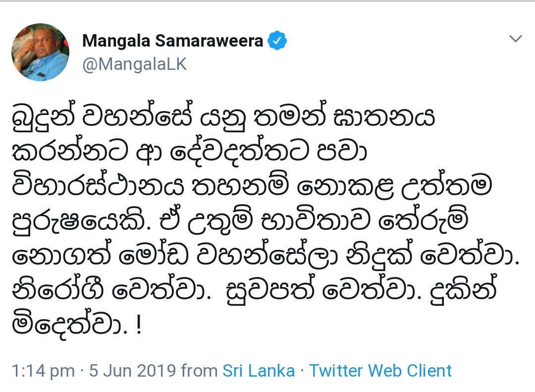535x392 pixels.
Task: Click Mangala Samaraweera's profile photo
Action: [40, 52]
